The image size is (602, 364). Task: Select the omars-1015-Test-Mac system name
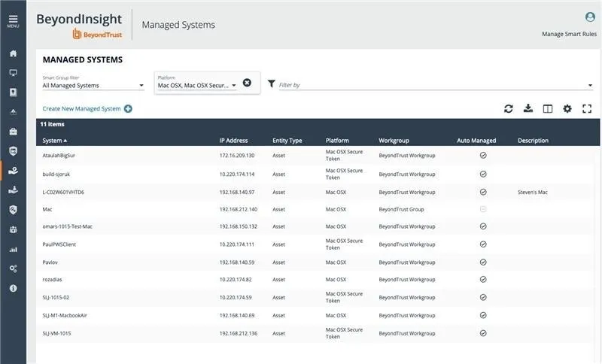coord(67,226)
